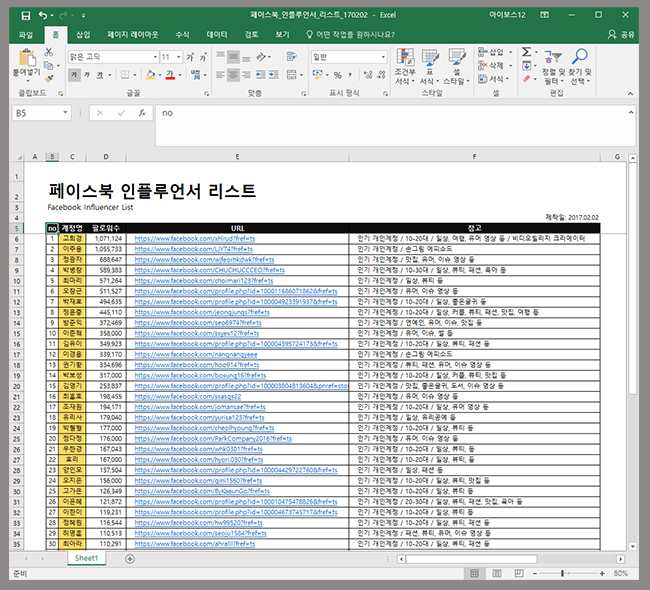Viewport: 650px width, 590px height.
Task: Click the formula bar containing no
Action: pos(395,125)
